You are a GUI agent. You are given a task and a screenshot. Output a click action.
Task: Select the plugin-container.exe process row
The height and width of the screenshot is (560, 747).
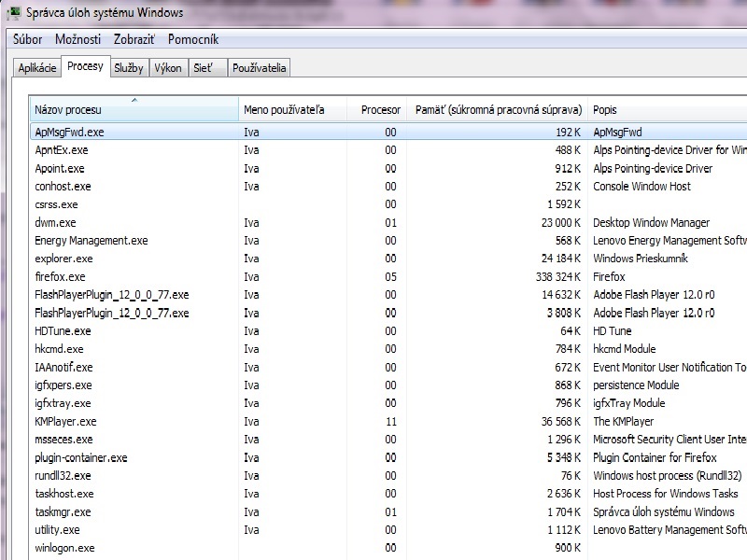point(80,458)
